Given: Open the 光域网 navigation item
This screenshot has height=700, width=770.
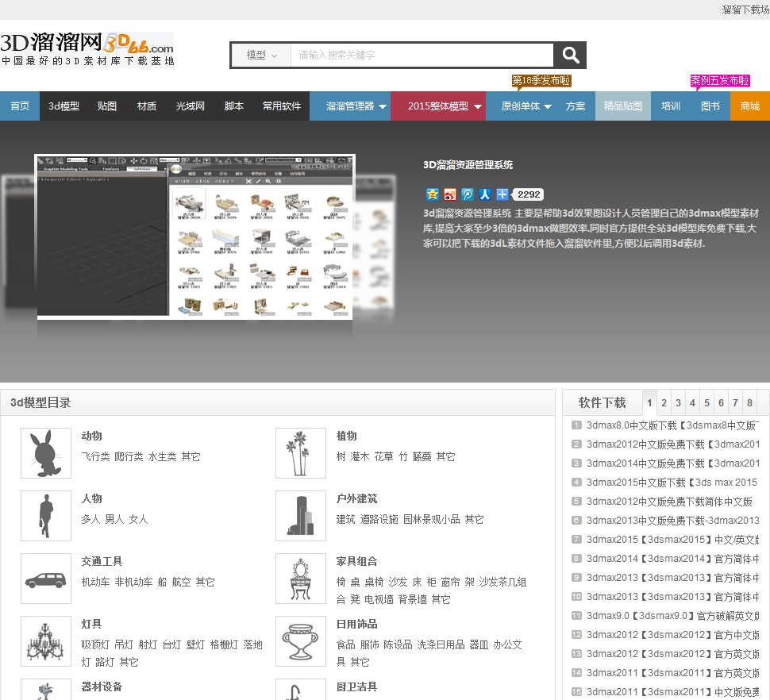Looking at the screenshot, I should pyautogui.click(x=190, y=106).
